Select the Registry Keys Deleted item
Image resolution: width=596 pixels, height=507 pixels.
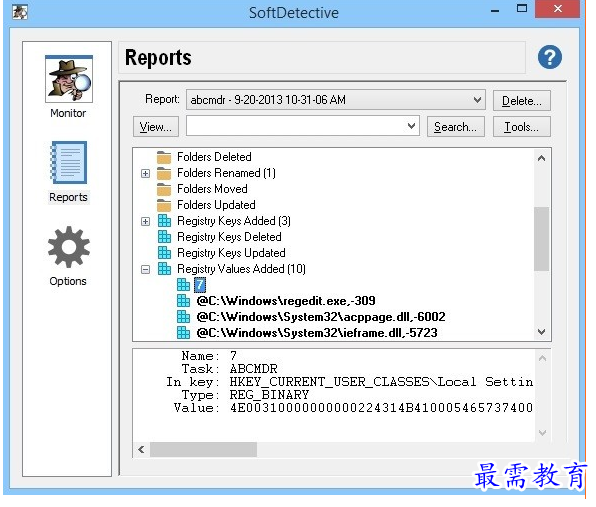[230, 237]
